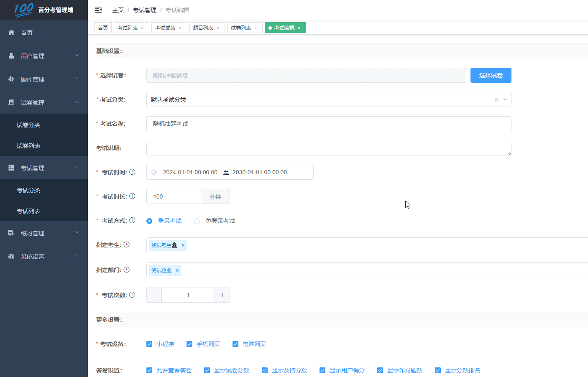Expand the 系统设置 sidebar menu
Screen dimensions: 588x377
pyautogui.click(x=44, y=256)
